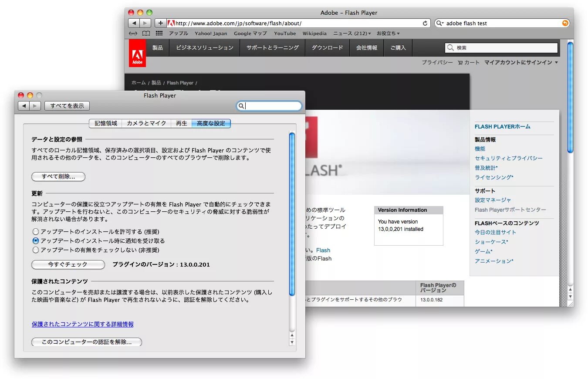
Task: Click the 13.0.0.182 version table cell
Action: coord(439,300)
